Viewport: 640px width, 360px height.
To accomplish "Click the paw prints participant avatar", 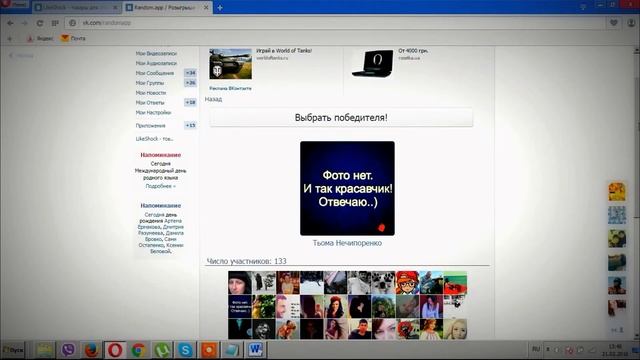I will 383,282.
